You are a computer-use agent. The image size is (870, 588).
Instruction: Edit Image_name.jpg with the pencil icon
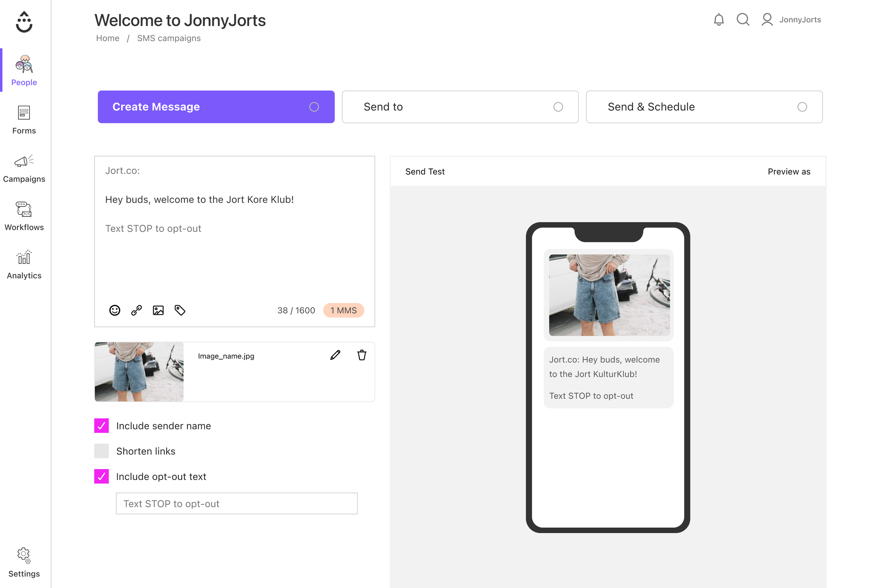(335, 355)
